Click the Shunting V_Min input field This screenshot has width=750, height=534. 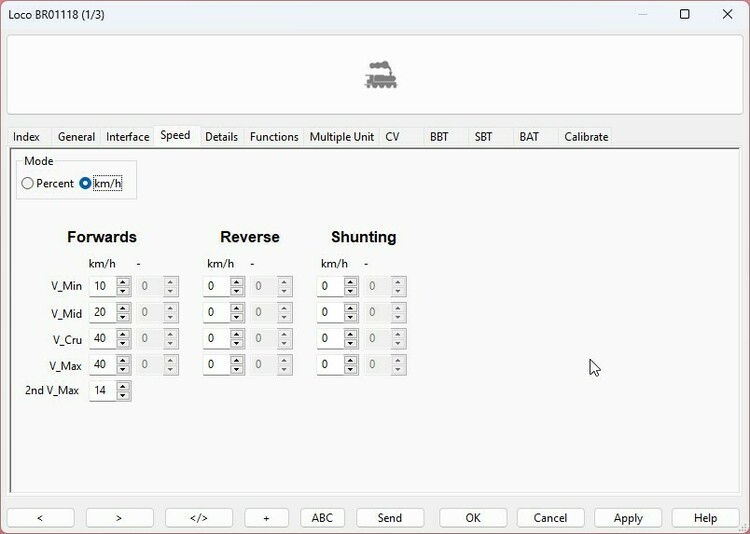[331, 286]
